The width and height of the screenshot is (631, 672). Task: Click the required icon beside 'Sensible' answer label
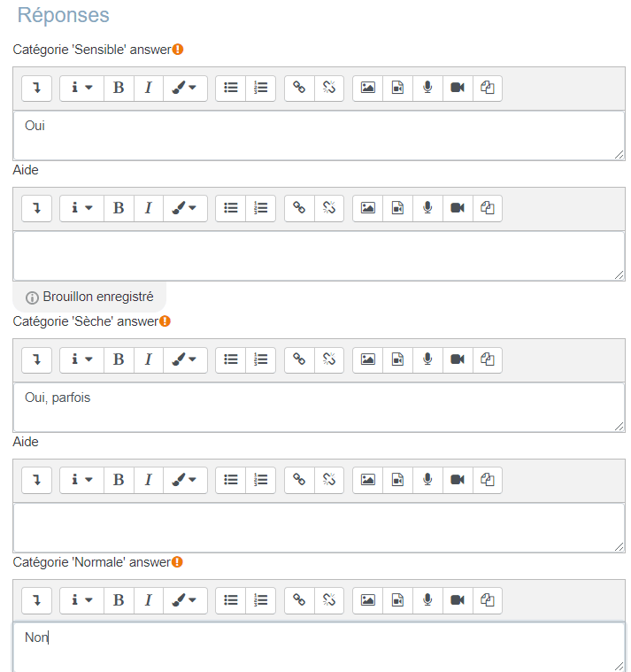tap(178, 50)
